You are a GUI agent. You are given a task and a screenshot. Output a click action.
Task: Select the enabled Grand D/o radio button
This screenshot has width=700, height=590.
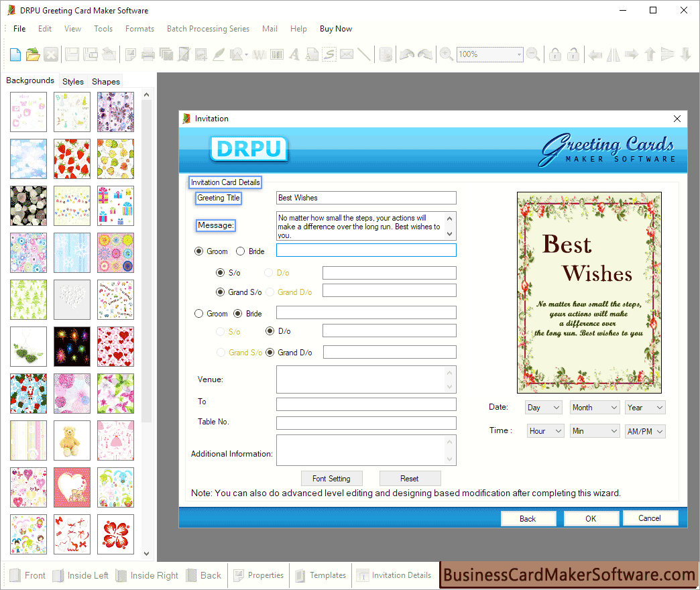[270, 353]
